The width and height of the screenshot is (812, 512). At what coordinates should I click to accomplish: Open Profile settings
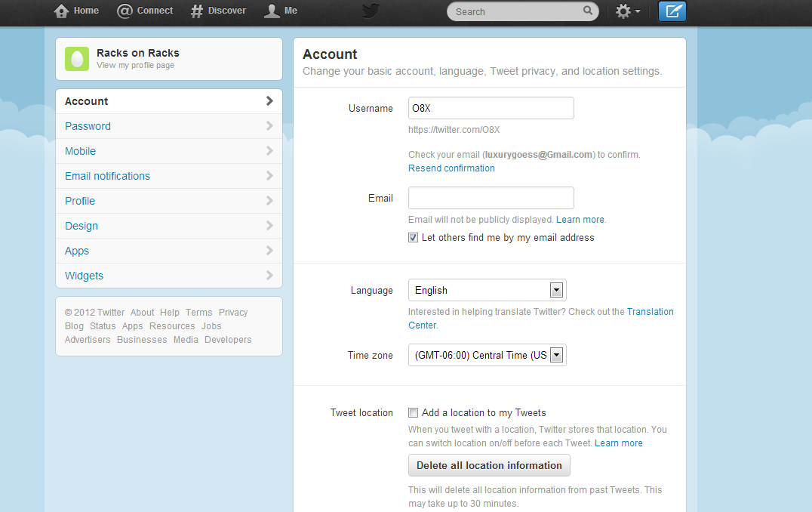(x=169, y=201)
